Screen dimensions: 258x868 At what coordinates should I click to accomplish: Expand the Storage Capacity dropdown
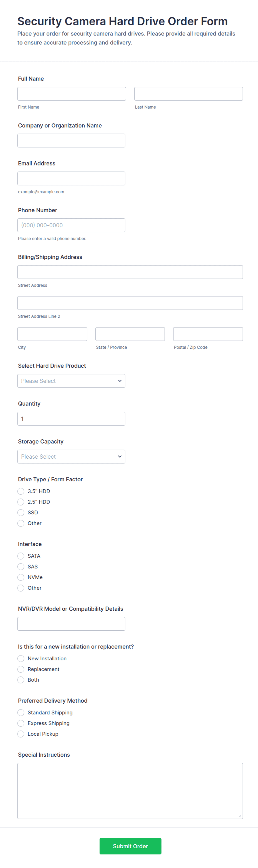[71, 457]
